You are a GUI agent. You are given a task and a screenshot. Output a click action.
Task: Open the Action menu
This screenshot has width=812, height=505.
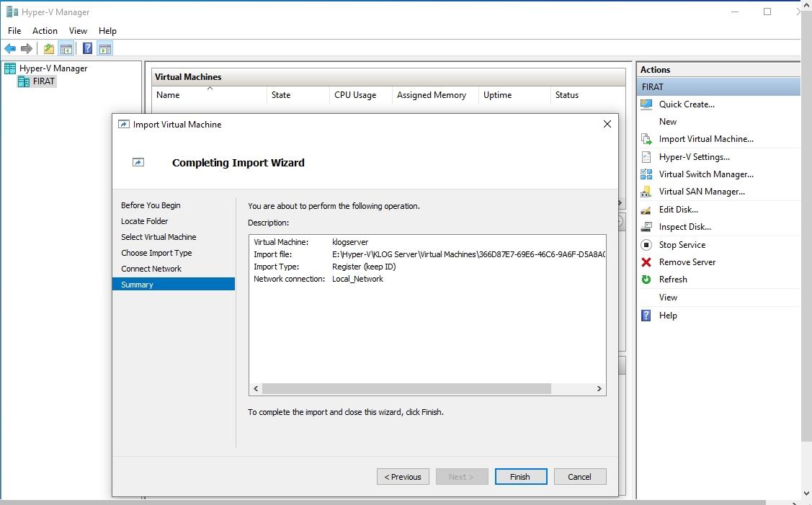tap(45, 30)
